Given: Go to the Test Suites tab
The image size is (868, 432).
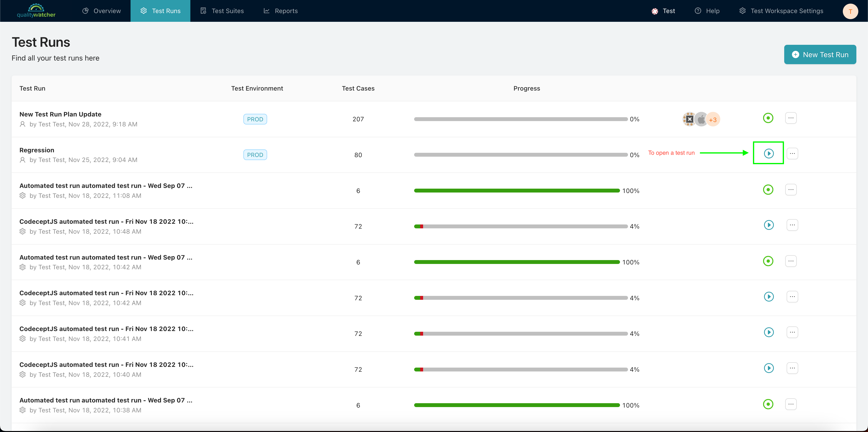Looking at the screenshot, I should click(x=222, y=11).
